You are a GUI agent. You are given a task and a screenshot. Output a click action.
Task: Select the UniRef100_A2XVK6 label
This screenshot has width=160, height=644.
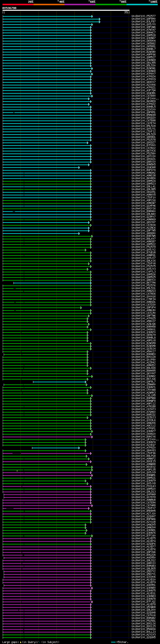click(x=143, y=85)
